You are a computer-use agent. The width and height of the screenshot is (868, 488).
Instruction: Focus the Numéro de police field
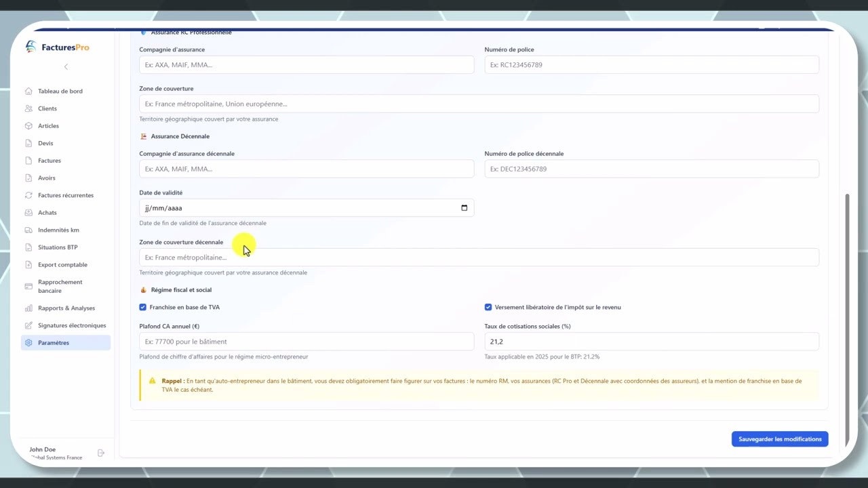pyautogui.click(x=652, y=65)
